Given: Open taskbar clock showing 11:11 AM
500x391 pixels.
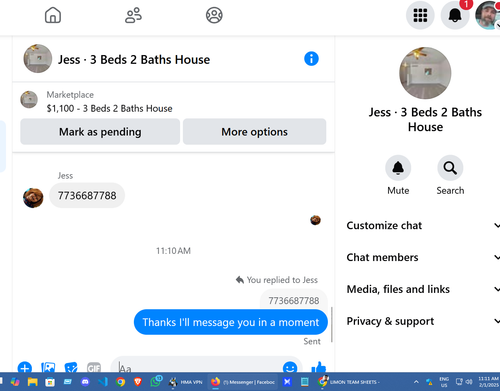Looking at the screenshot, I should click(489, 382).
